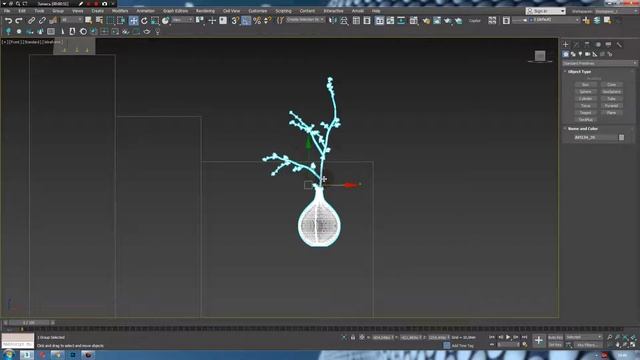Open the Mirror tool

333,20
